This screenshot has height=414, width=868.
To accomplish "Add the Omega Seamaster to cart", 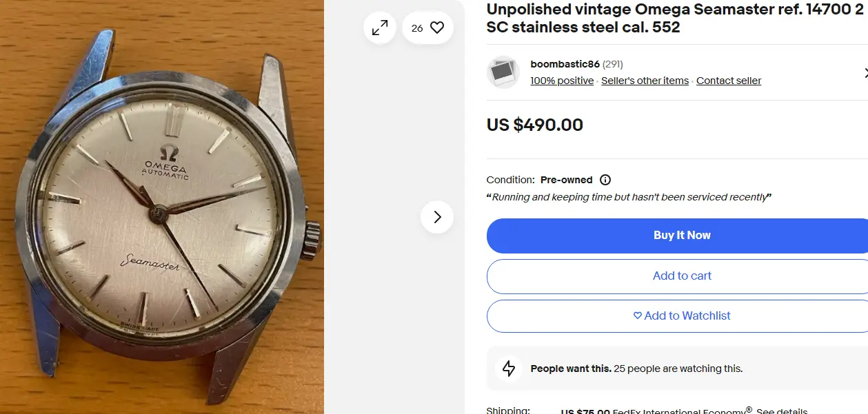I will [x=681, y=276].
